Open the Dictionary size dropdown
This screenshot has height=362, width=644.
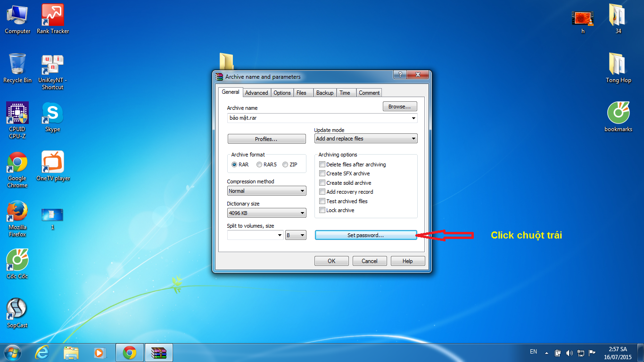(266, 213)
